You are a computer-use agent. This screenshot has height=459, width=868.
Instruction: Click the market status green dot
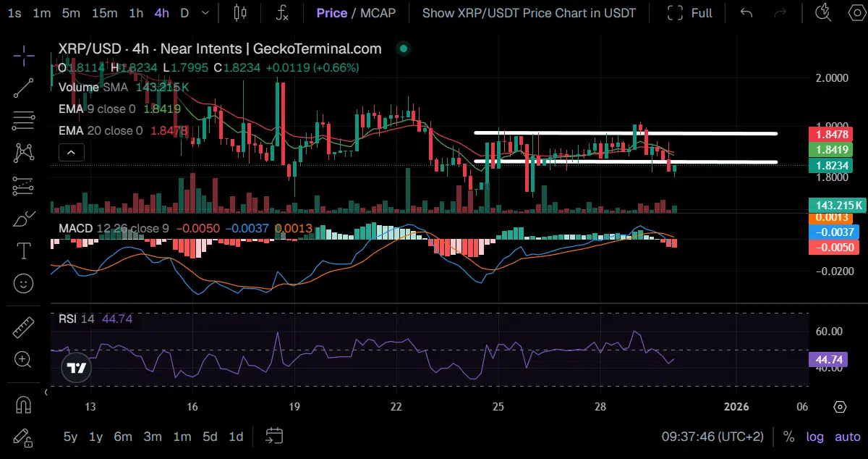coord(404,49)
